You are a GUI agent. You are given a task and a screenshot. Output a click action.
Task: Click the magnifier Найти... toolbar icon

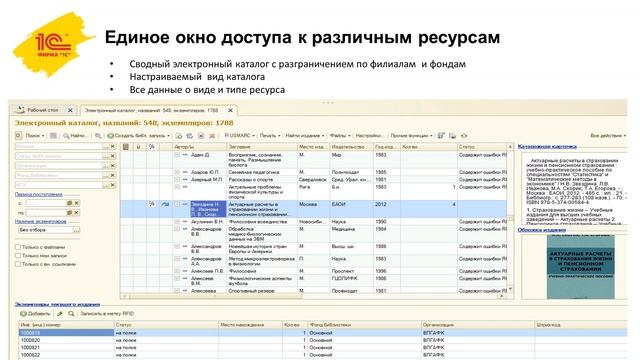[66, 136]
